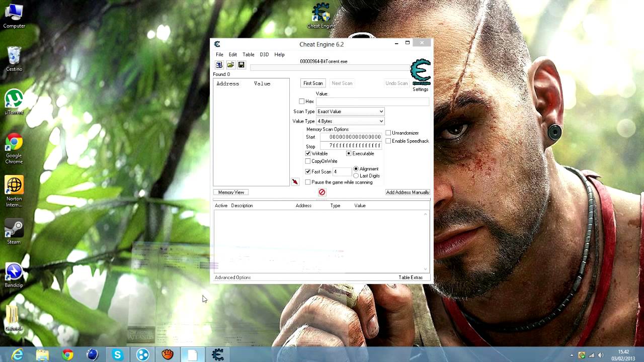The width and height of the screenshot is (644, 362).
Task: Expand the Value Type dropdown
Action: click(x=350, y=121)
